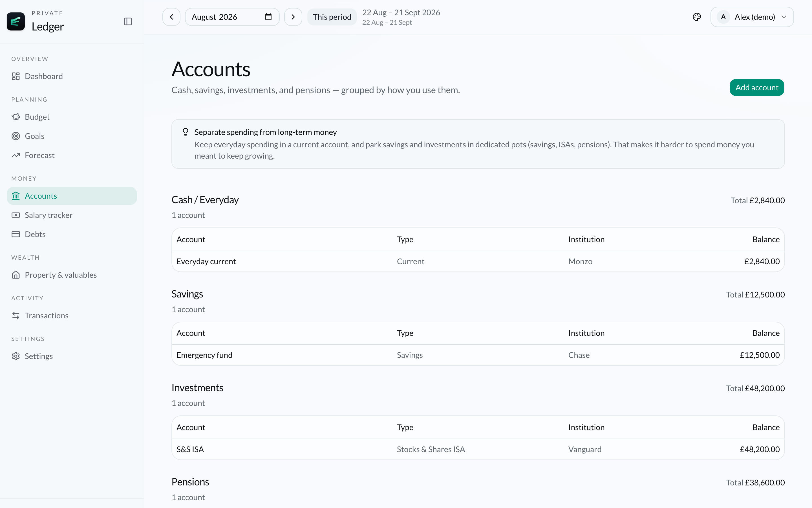The height and width of the screenshot is (508, 812).
Task: Click the Salary tracker banknote icon
Action: click(x=16, y=215)
